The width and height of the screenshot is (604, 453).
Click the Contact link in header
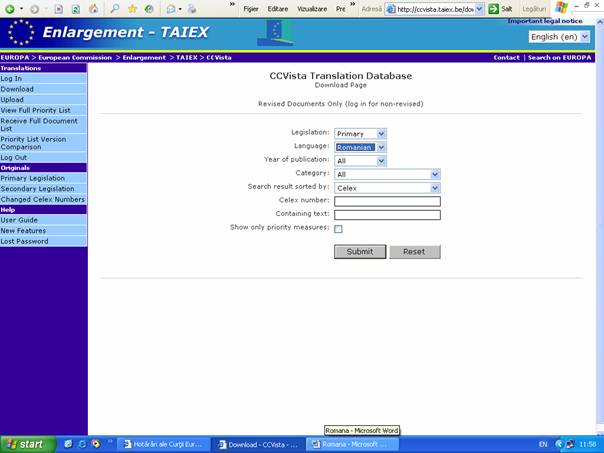coord(507,57)
